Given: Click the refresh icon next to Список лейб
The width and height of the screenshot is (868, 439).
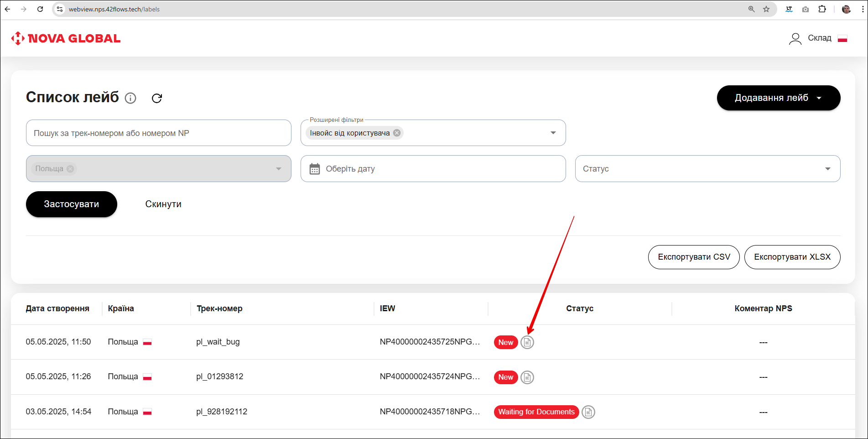Looking at the screenshot, I should (157, 98).
